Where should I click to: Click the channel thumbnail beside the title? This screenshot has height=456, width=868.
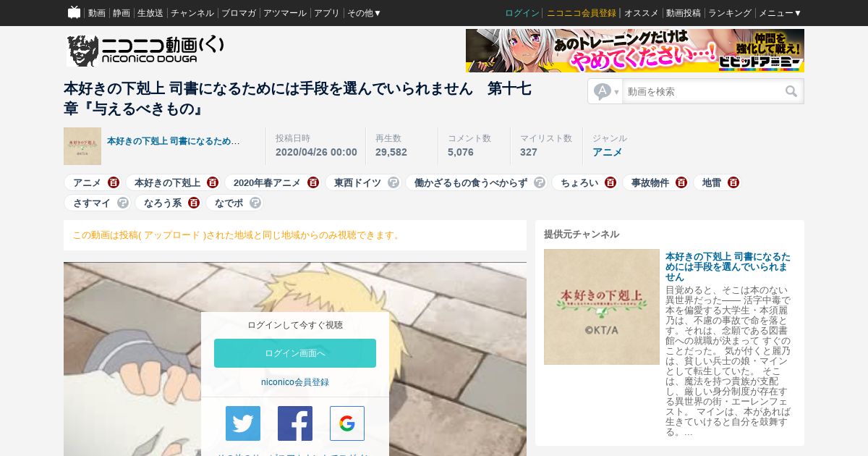(x=82, y=146)
